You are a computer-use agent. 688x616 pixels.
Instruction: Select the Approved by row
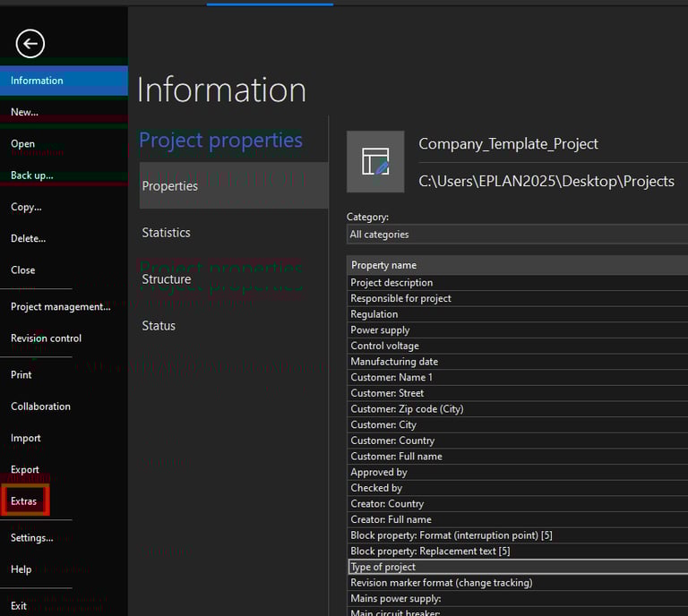click(x=517, y=472)
